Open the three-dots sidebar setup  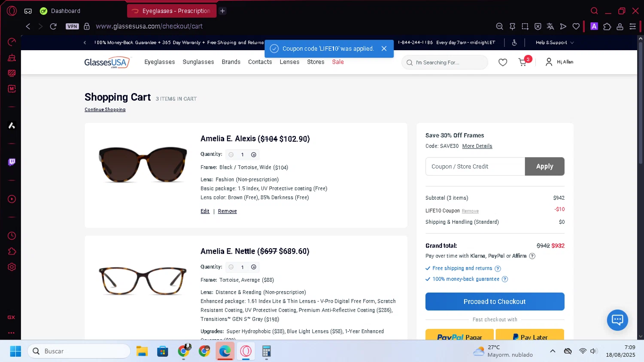pyautogui.click(x=11, y=332)
